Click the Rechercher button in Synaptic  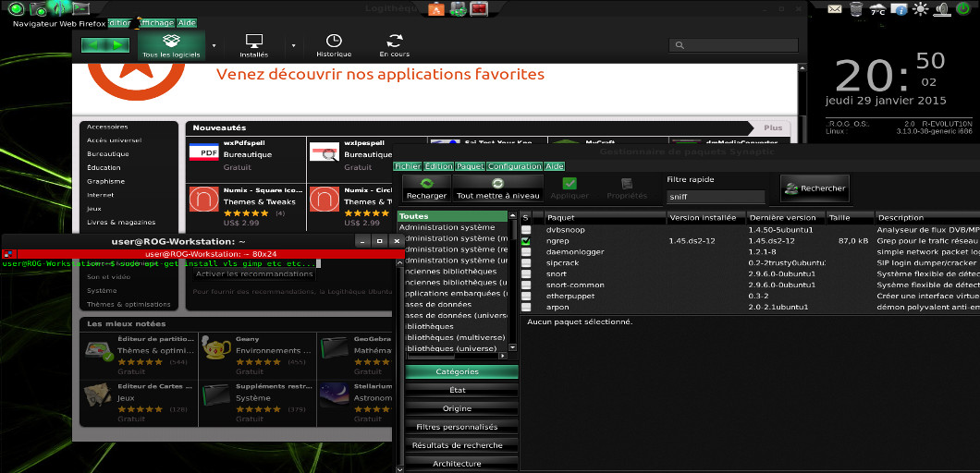pos(815,188)
